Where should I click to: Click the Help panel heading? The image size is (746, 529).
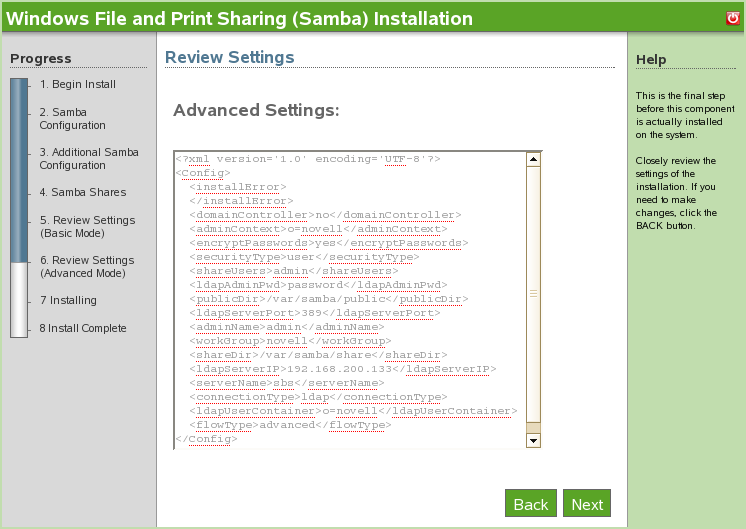pyautogui.click(x=651, y=60)
